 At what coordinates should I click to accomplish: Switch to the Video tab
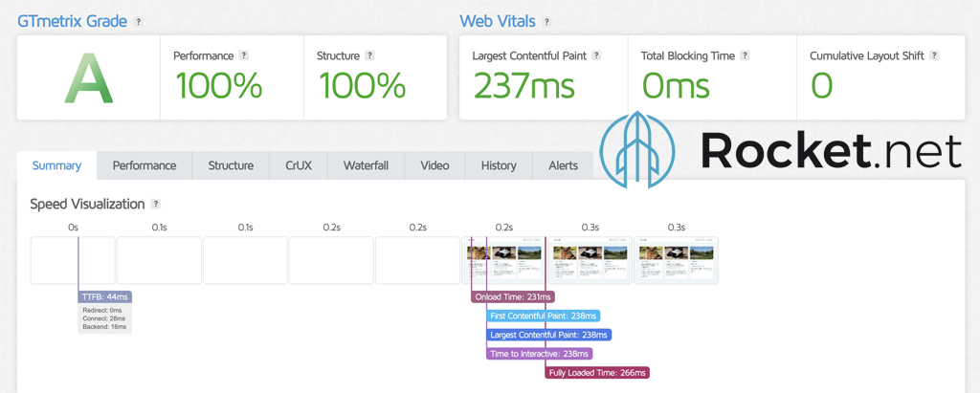(435, 165)
